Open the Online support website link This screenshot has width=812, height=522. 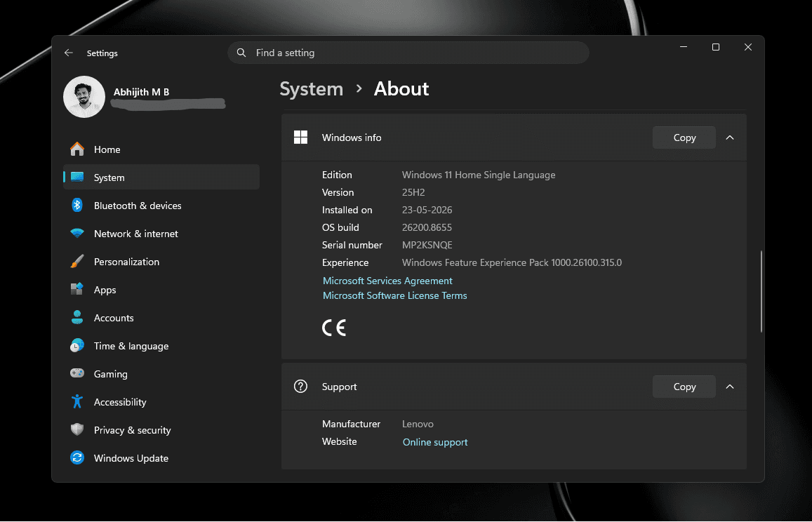click(x=435, y=442)
